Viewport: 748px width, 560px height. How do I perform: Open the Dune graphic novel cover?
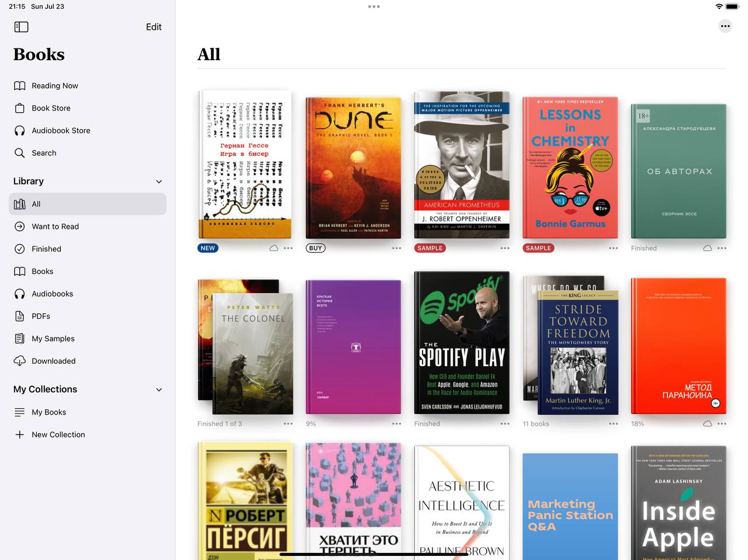(354, 168)
